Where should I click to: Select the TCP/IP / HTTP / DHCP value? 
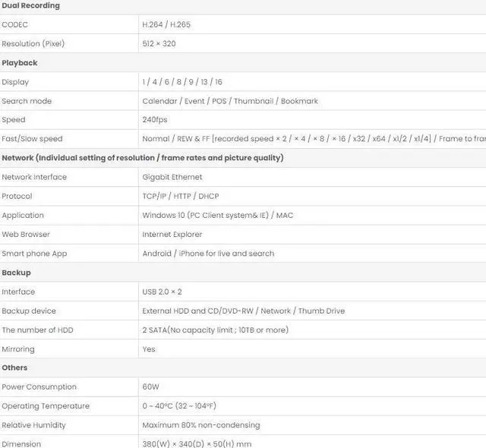(x=181, y=197)
